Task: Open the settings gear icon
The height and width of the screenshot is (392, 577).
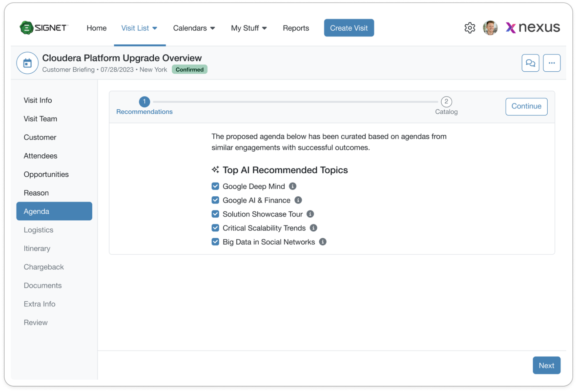Action: point(469,28)
